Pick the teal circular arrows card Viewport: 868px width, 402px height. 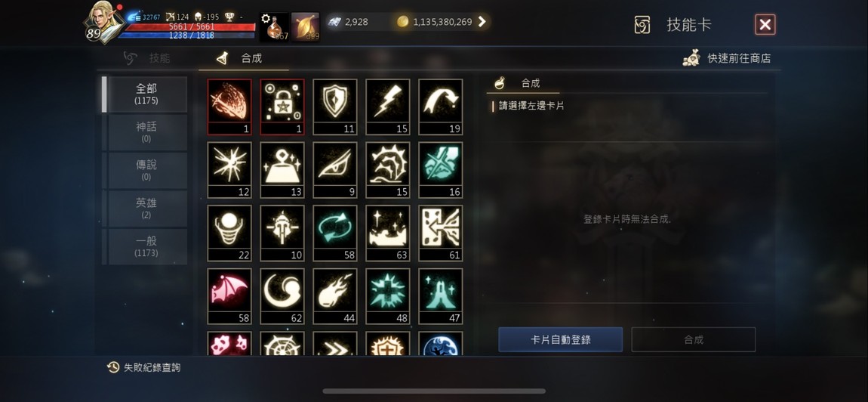coord(335,233)
